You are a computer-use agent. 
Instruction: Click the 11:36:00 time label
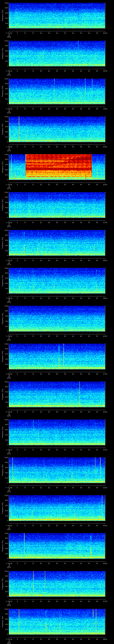tap(9, 223)
